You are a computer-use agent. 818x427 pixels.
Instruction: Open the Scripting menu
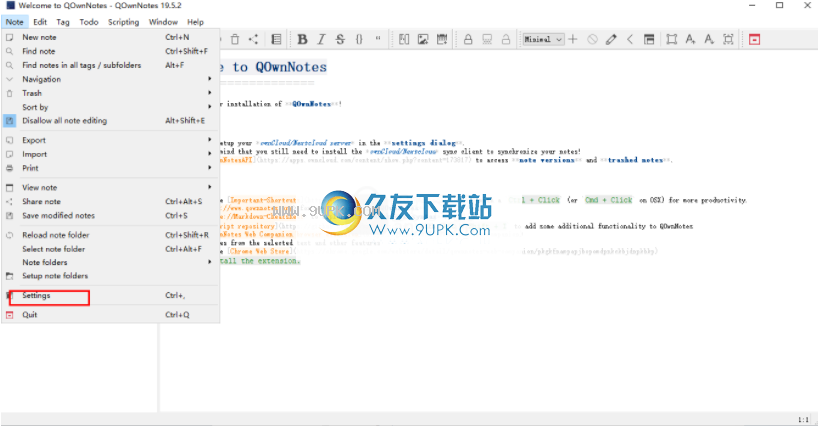[x=124, y=22]
